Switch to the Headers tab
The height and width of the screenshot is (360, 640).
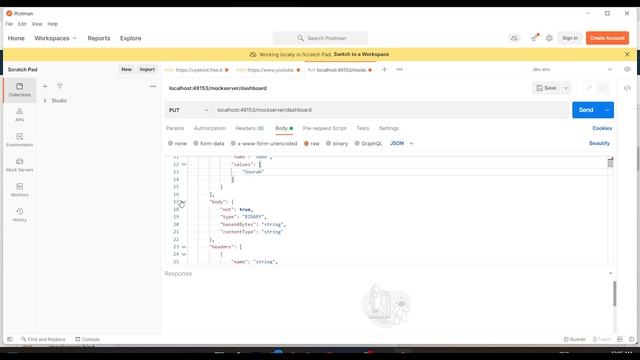tap(249, 128)
